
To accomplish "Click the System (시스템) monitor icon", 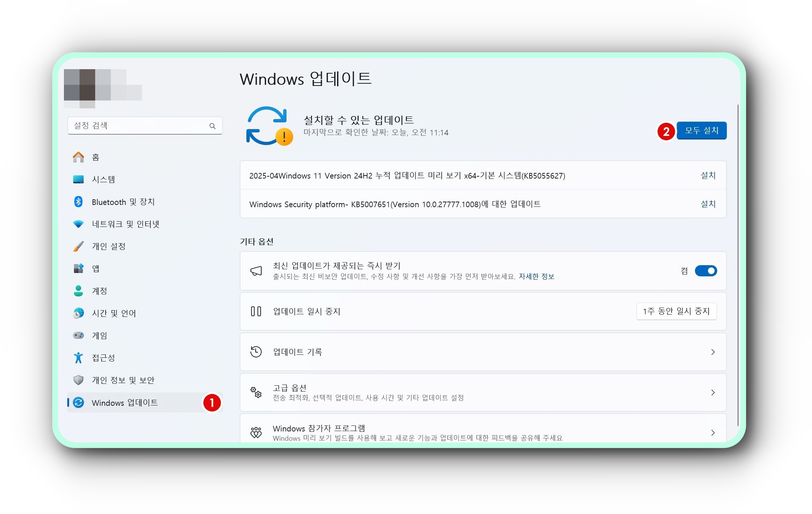I will (78, 179).
